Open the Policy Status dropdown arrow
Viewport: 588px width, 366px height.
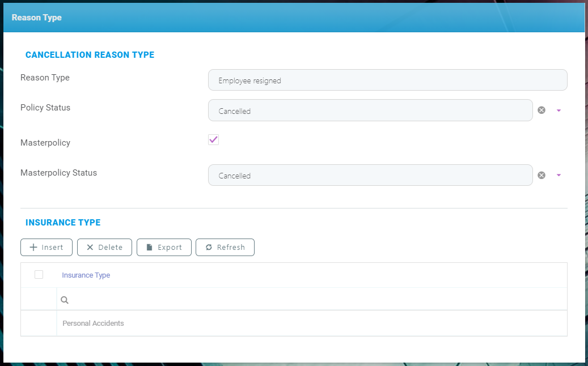coord(559,110)
